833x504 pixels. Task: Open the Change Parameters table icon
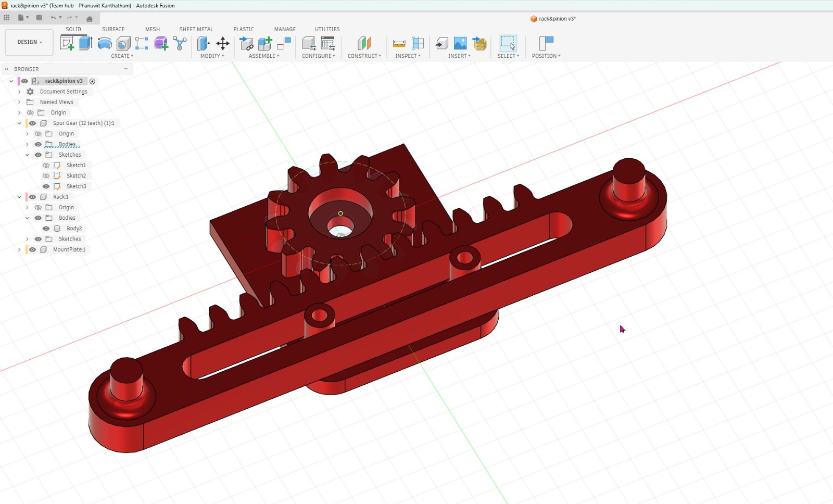[x=329, y=43]
